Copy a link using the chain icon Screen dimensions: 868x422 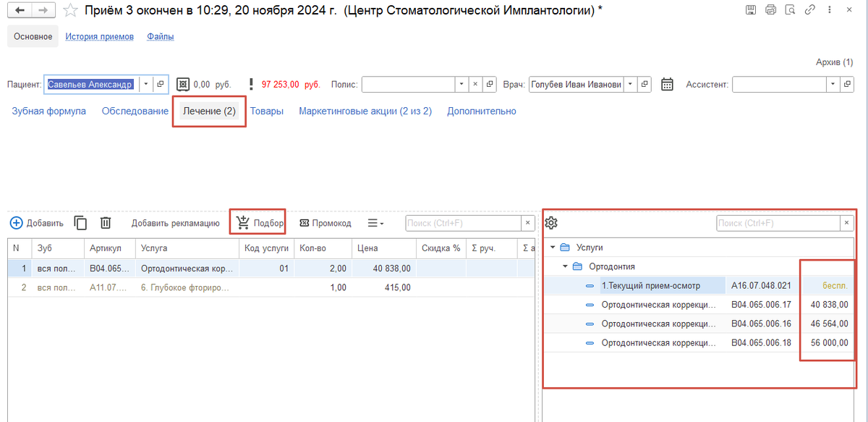click(810, 10)
